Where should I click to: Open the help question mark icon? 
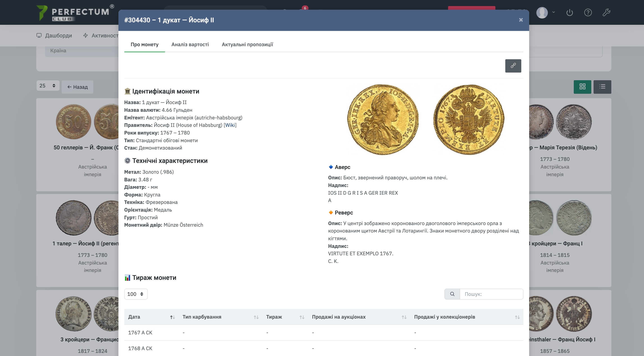pos(588,13)
